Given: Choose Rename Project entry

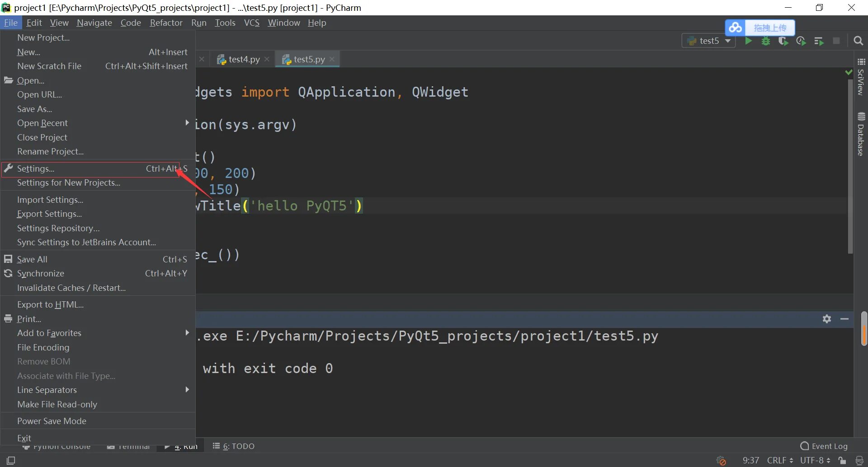Looking at the screenshot, I should [x=98, y=151].
